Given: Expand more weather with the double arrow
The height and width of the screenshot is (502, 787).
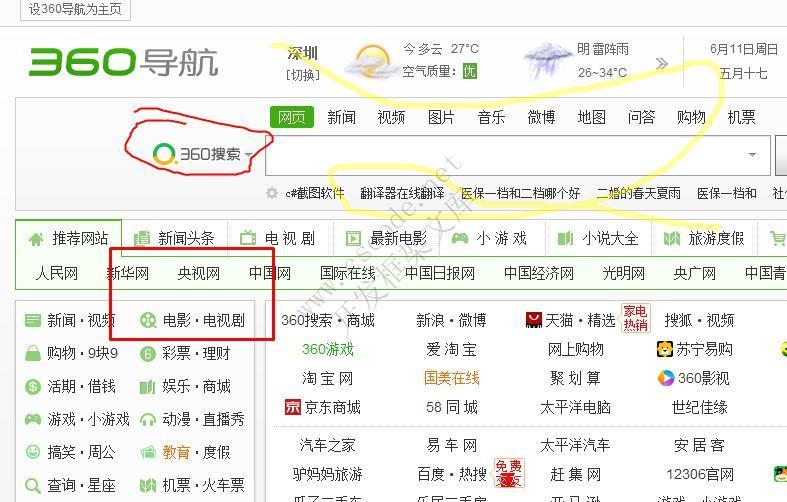Looking at the screenshot, I should 661,63.
